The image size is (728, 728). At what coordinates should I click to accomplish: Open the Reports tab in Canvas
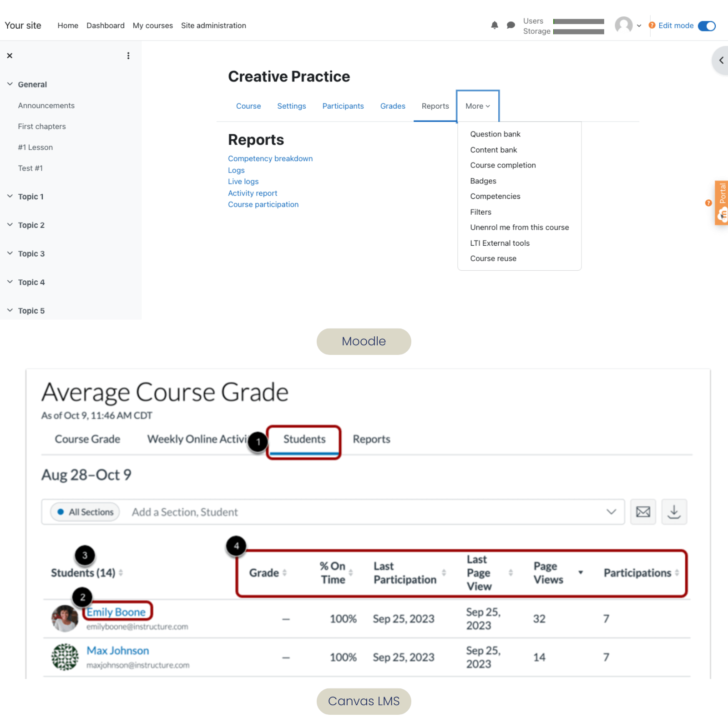(372, 440)
